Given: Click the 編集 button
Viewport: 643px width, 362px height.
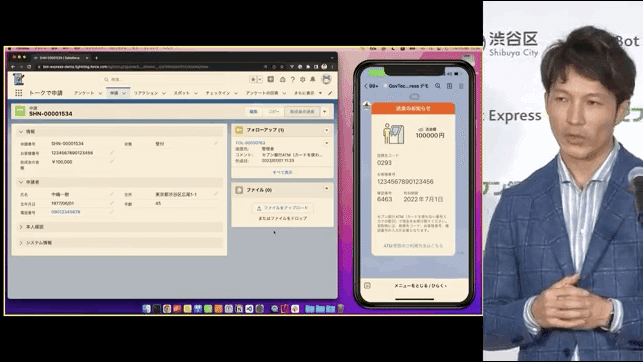Looking at the screenshot, I should coord(254,112).
